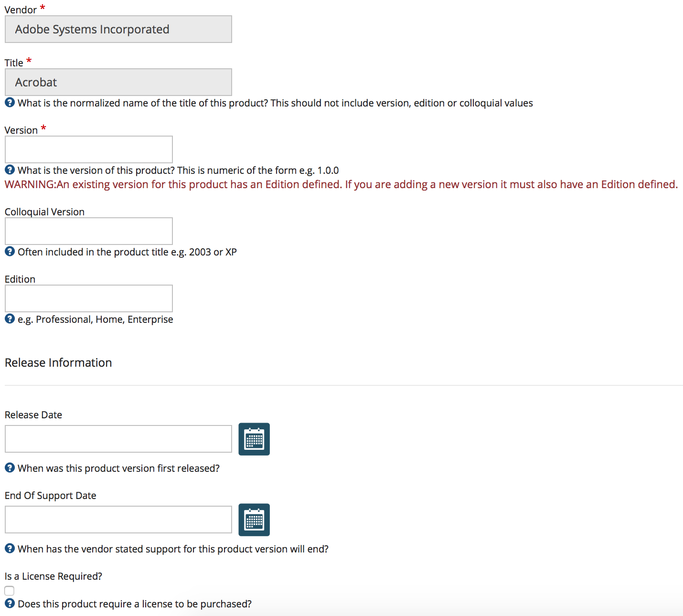Click the red asterisk next to Vendor
This screenshot has width=683, height=616.
click(42, 6)
